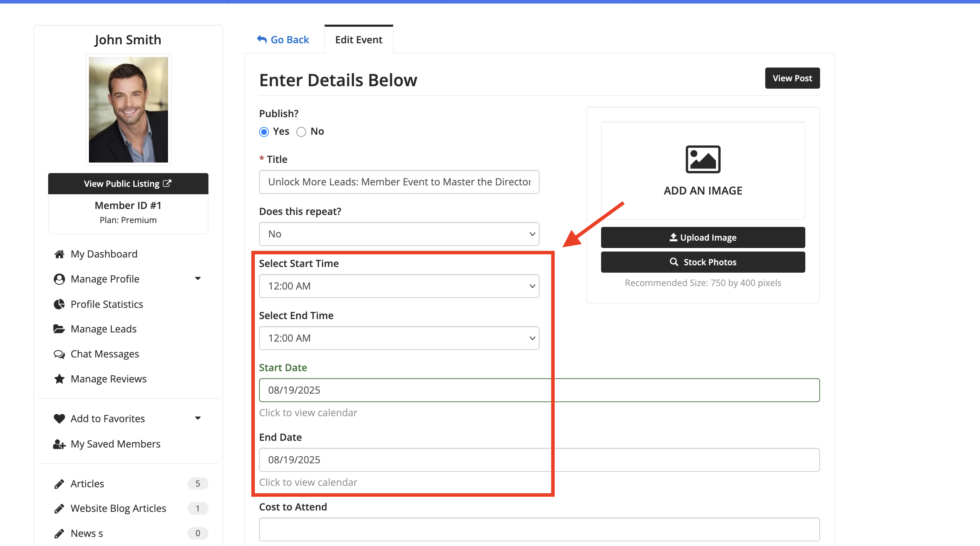Click the Profile Statistics pie chart icon
Viewport: 980px width, 546px height.
click(x=59, y=304)
